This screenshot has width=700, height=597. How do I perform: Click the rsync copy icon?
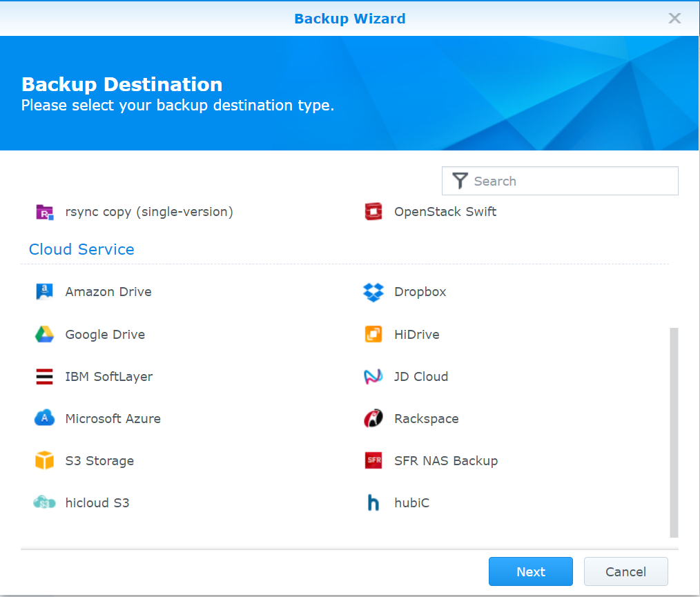point(44,212)
